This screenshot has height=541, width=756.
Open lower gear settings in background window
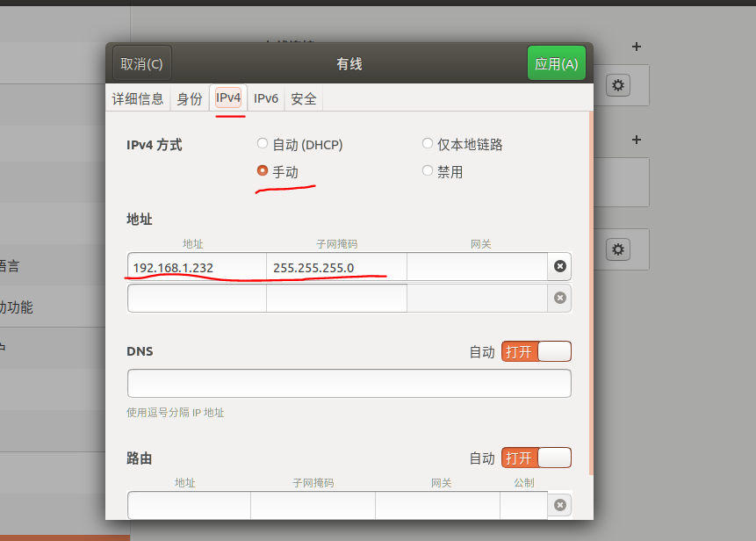pyautogui.click(x=617, y=249)
